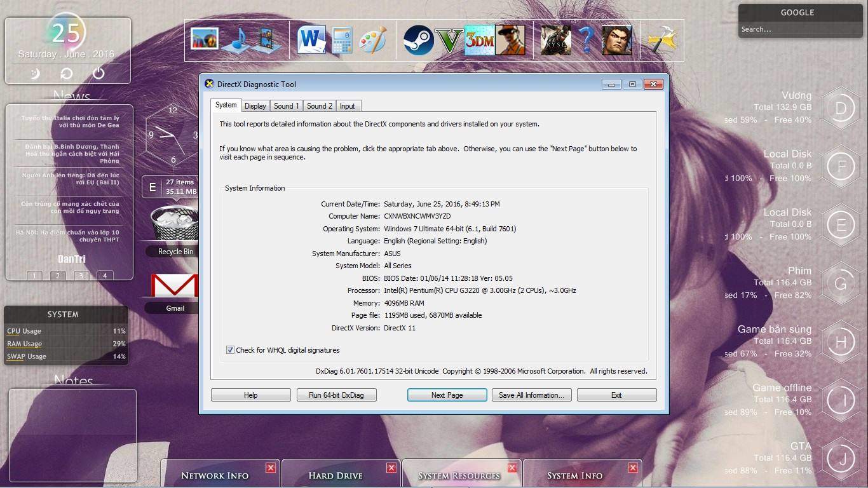
Task: Toggle Check for WHQL digital signatures
Action: (230, 350)
